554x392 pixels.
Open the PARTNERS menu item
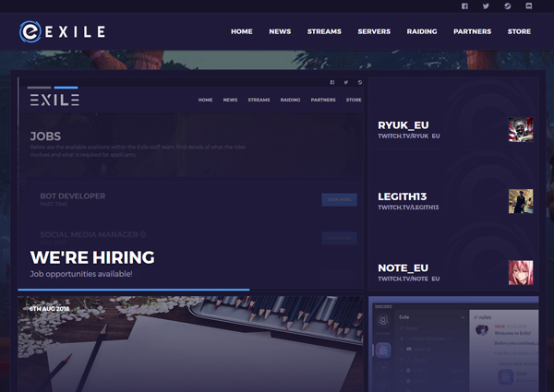click(473, 31)
